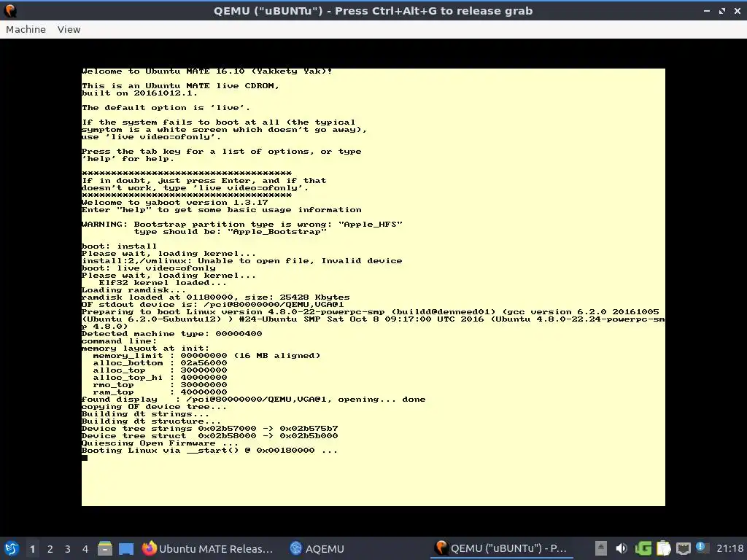Click the QEMU logo in title bar
The height and width of the screenshot is (560, 747).
tap(10, 10)
